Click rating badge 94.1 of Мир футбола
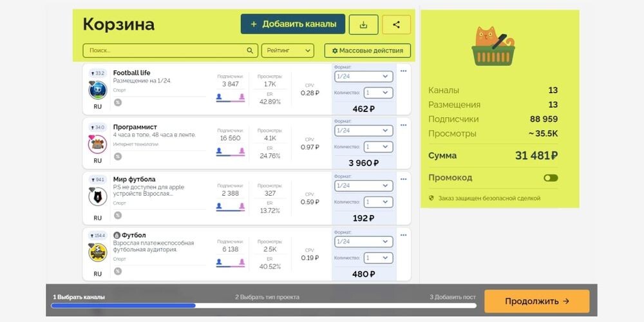Image resolution: width=644 pixels, height=322 pixels. [98, 180]
